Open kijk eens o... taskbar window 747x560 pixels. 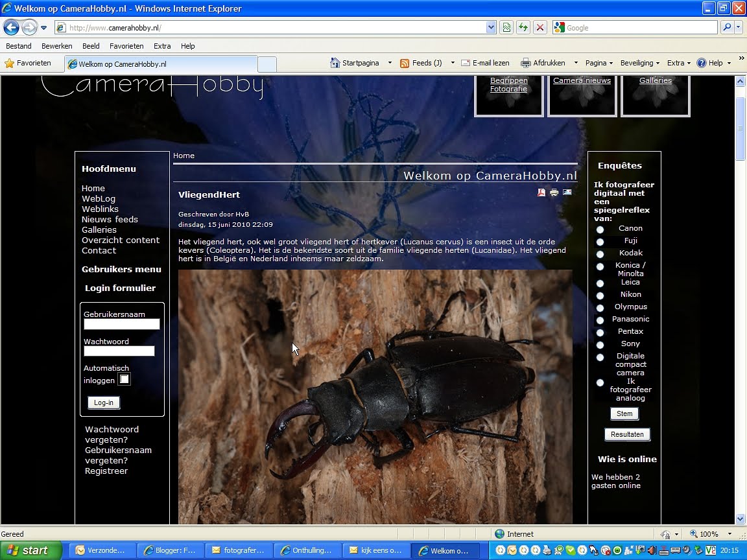376,550
